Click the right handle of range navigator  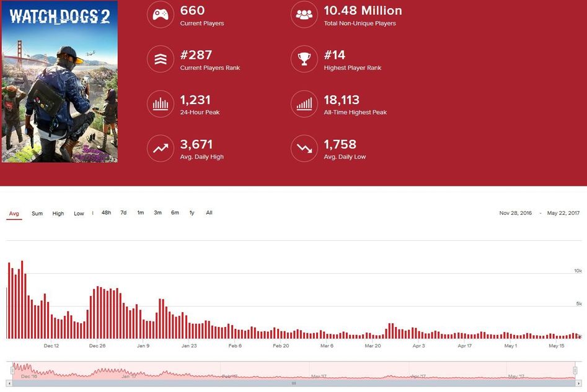point(575,370)
